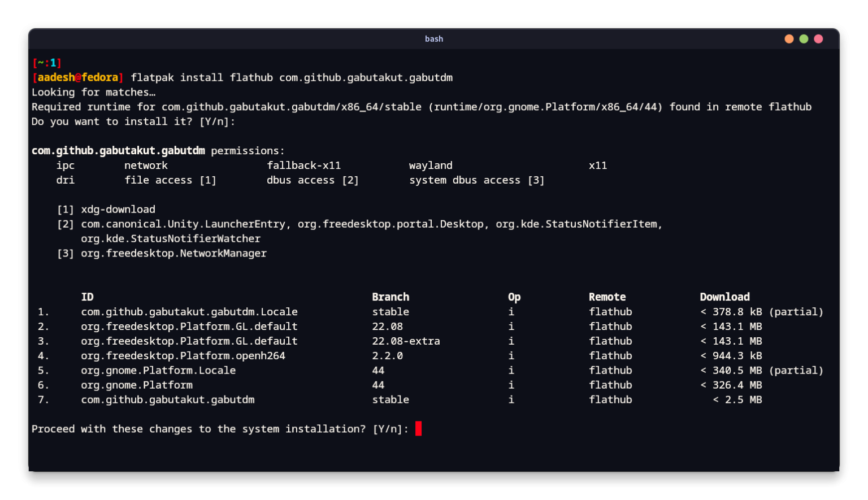
Task: Click the flatpak install command line
Action: 291,77
